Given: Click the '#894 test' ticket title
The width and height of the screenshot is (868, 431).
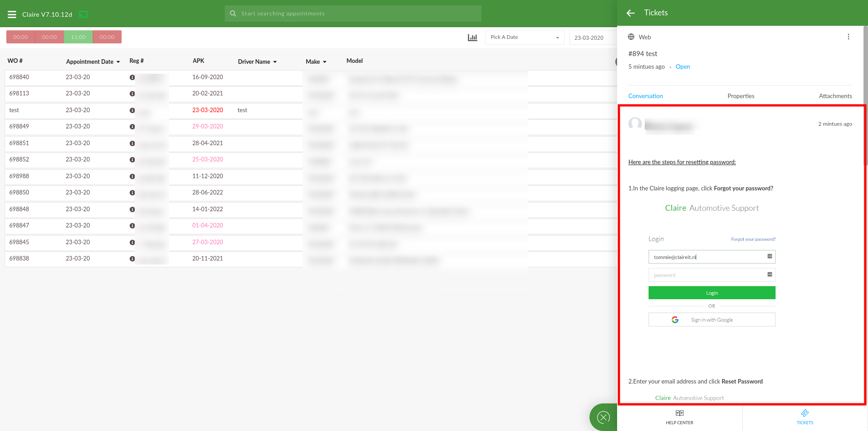Looking at the screenshot, I should click(x=642, y=53).
